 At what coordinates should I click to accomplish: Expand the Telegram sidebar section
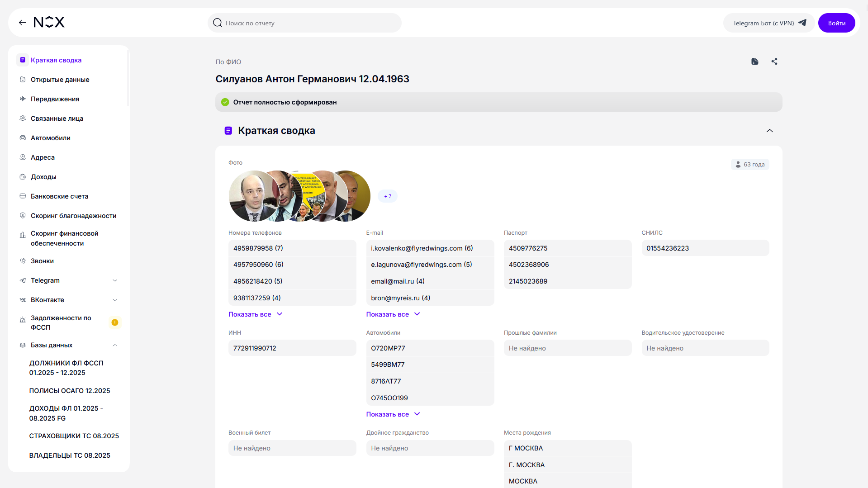115,280
